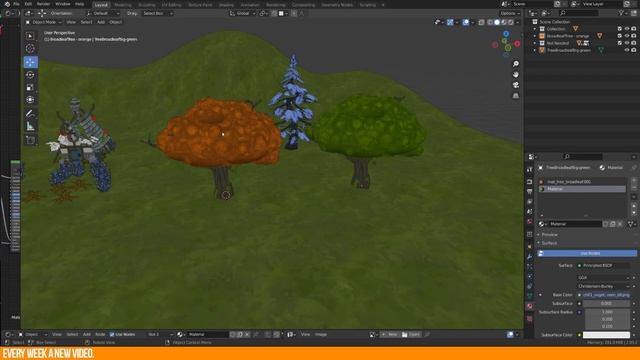Open the Object Data properties tab
Viewport: 640px width, 360px height.
(x=530, y=296)
